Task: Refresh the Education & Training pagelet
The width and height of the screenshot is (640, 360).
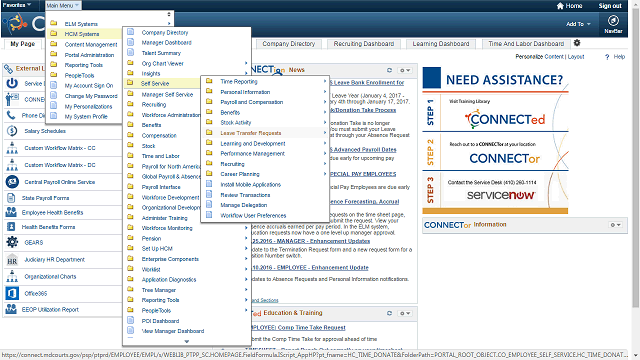Action: pyautogui.click(x=389, y=313)
